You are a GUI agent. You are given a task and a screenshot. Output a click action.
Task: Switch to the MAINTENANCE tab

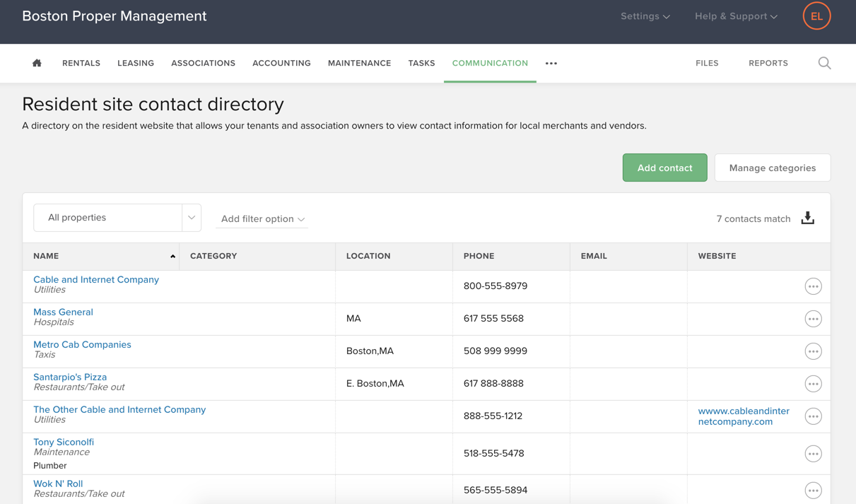tap(359, 63)
